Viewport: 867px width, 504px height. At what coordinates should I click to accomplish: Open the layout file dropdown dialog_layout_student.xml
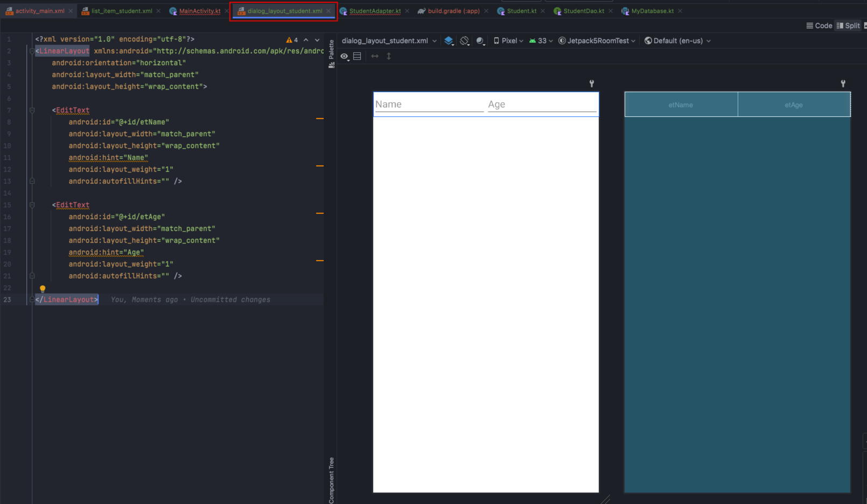[389, 41]
